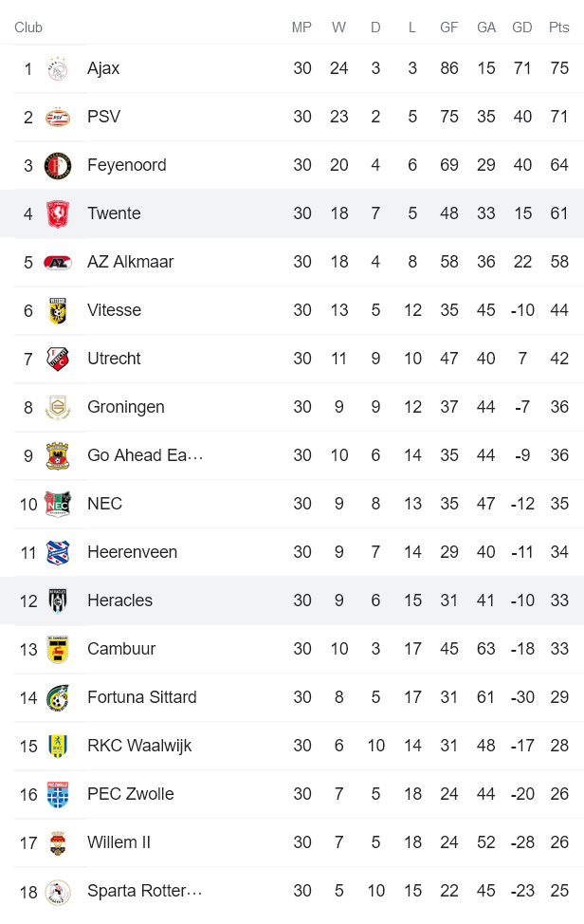The image size is (584, 924).
Task: Click the Fortuna Sittard logo
Action: [58, 697]
